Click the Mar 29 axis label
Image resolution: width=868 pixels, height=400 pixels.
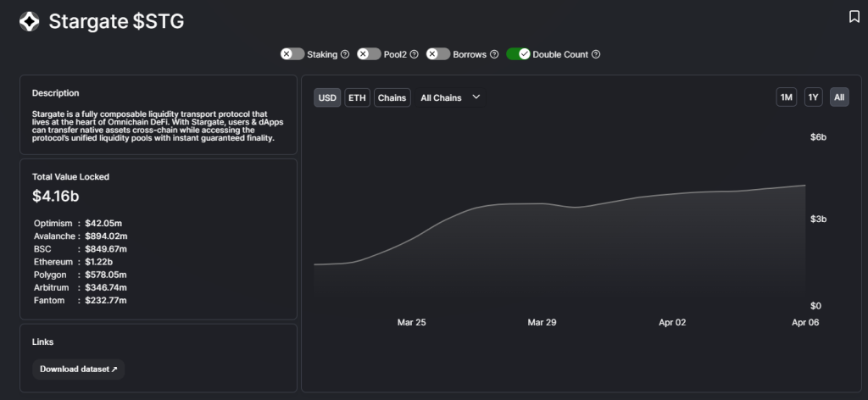point(542,322)
